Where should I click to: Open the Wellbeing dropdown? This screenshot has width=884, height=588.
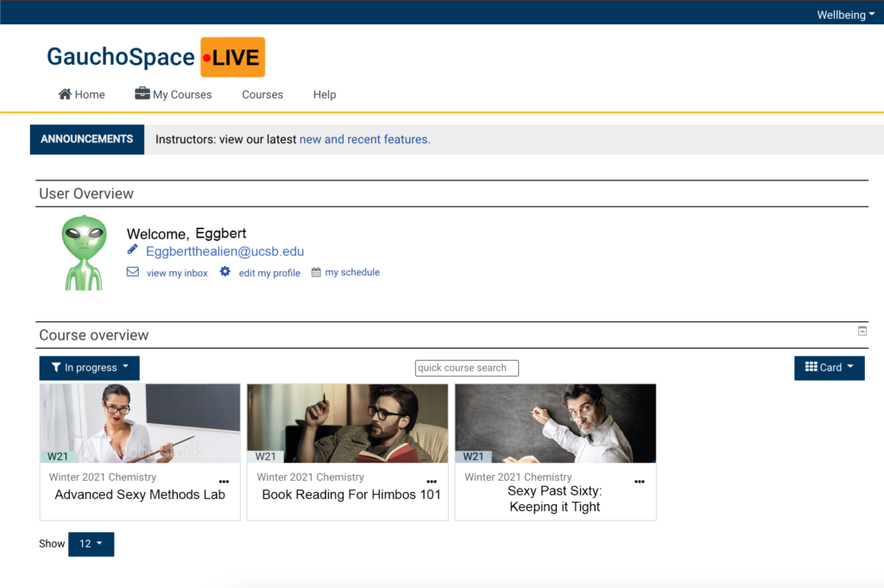pyautogui.click(x=844, y=14)
